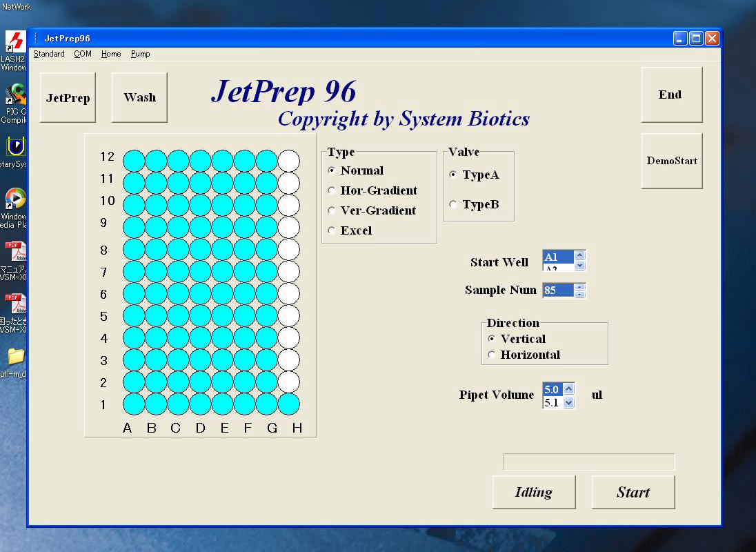Set direction to Vertical

click(x=491, y=339)
